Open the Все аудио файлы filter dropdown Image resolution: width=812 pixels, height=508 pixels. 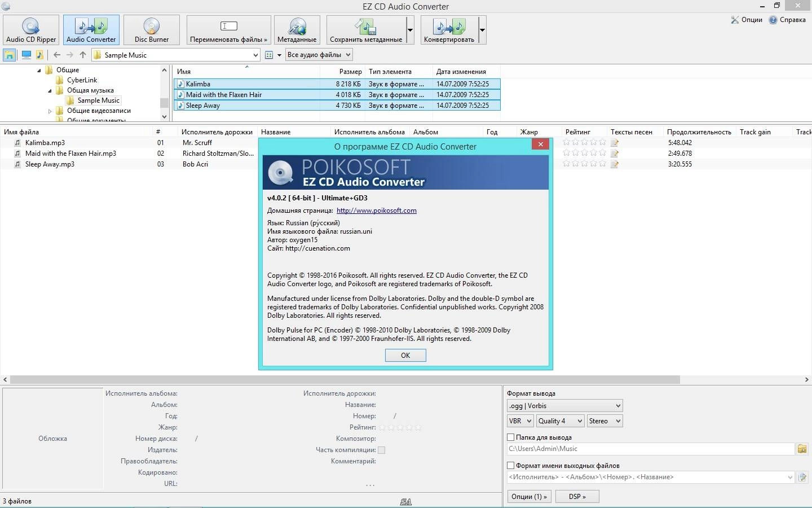pos(319,55)
